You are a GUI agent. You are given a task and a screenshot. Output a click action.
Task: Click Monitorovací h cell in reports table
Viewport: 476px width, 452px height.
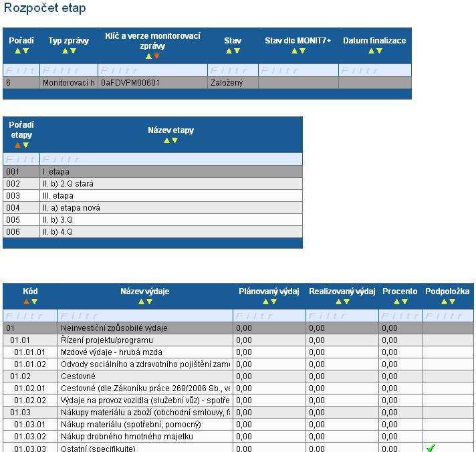click(69, 82)
